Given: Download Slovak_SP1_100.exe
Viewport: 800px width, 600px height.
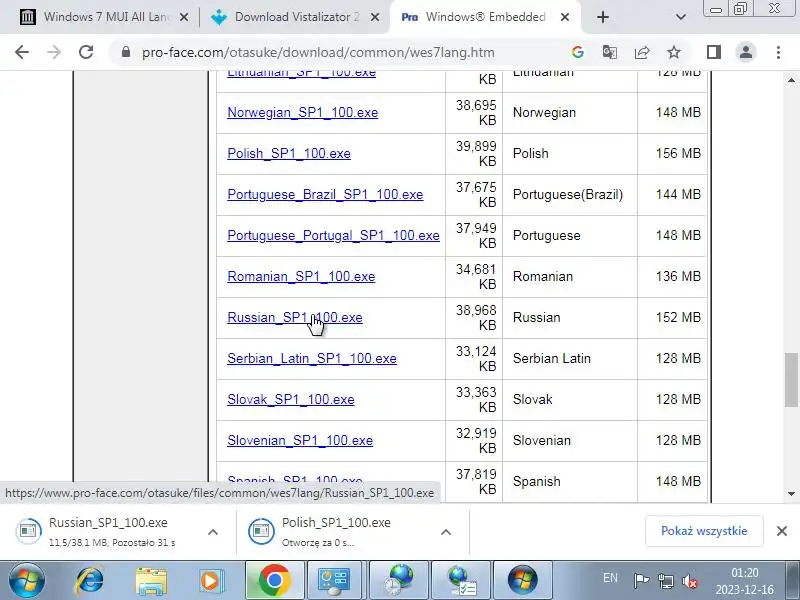Looking at the screenshot, I should [291, 399].
